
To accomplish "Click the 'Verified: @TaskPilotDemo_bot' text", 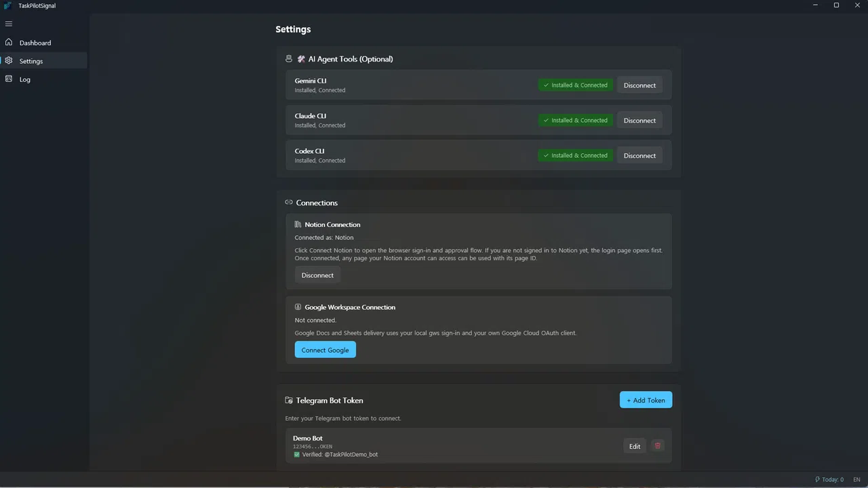I will point(340,455).
